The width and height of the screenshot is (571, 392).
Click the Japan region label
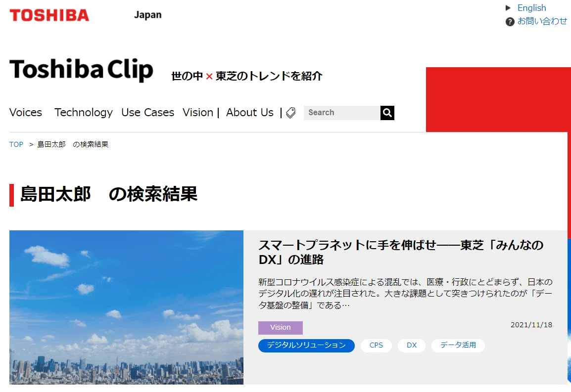(x=147, y=15)
